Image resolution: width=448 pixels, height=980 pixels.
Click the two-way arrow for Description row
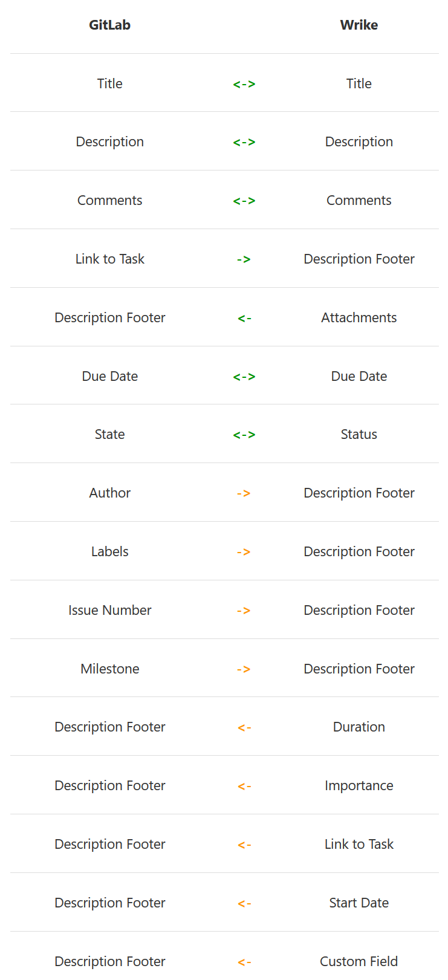244,142
